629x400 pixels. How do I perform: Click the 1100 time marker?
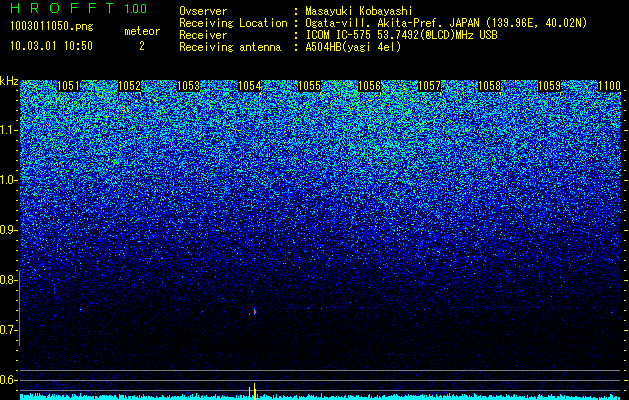[x=609, y=86]
